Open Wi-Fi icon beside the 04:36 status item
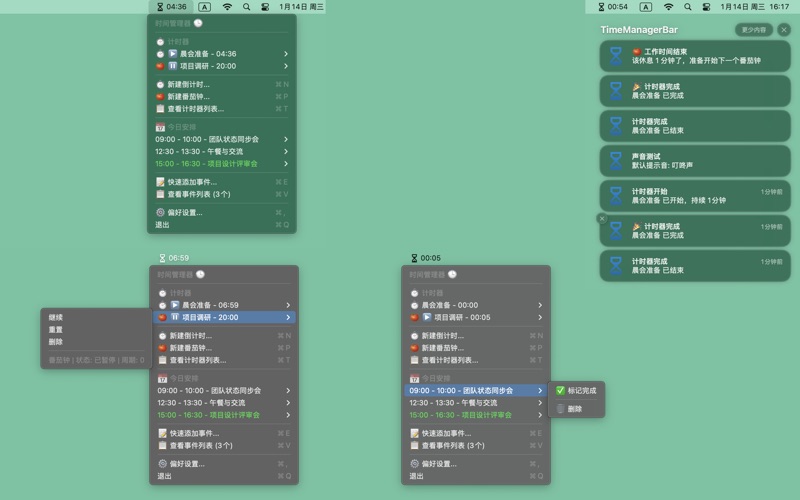 click(x=227, y=7)
